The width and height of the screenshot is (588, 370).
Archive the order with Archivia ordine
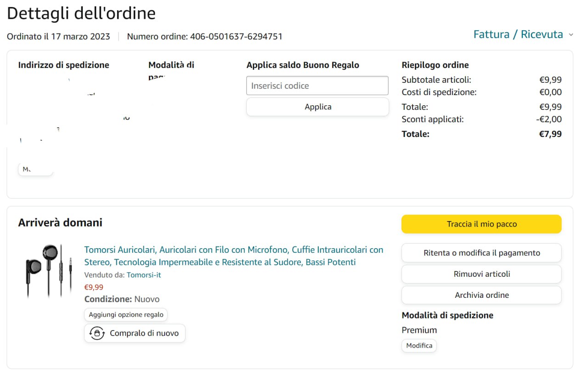coord(481,295)
